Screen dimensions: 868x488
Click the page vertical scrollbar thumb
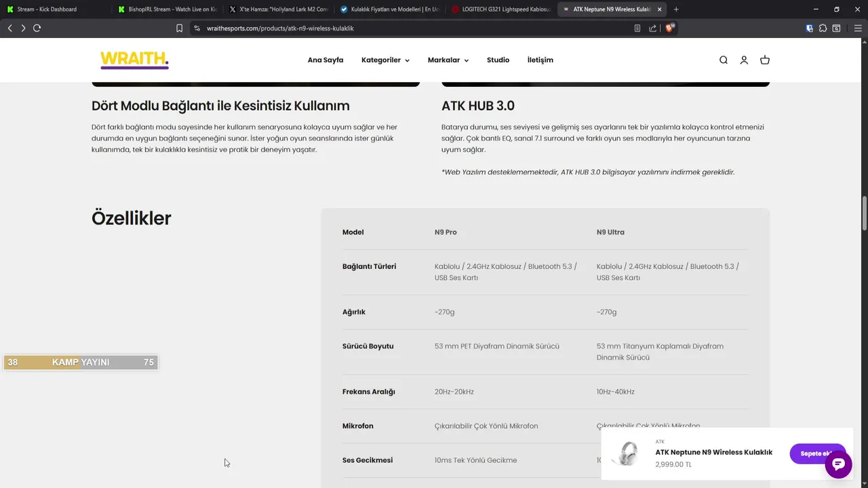click(x=864, y=213)
